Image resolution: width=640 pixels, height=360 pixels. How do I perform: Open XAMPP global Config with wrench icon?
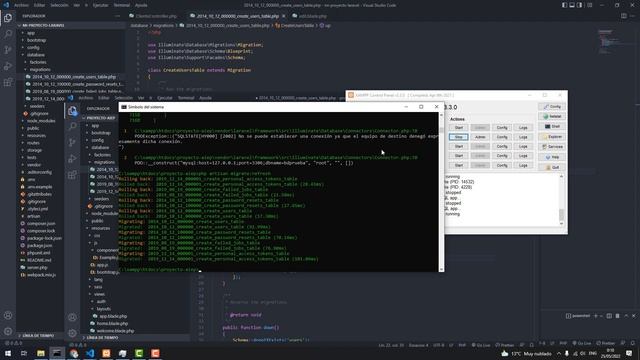(x=552, y=107)
